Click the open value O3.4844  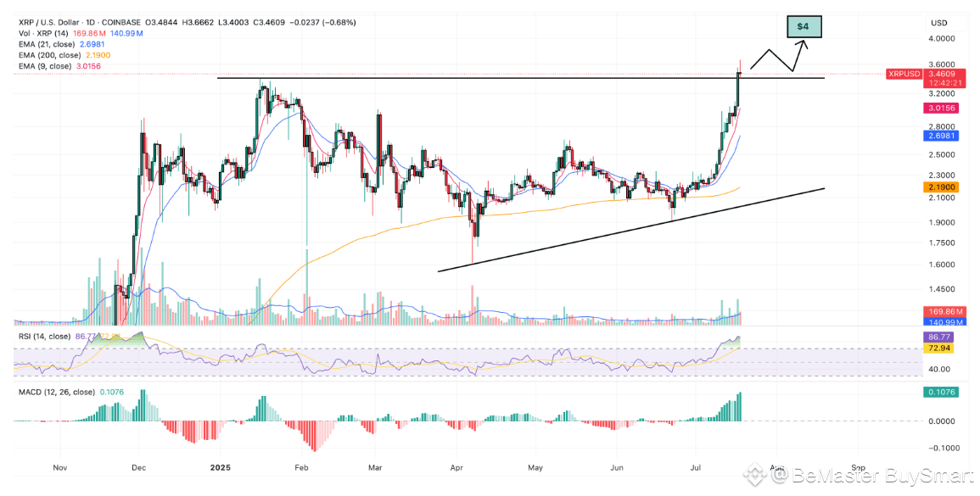coord(163,23)
